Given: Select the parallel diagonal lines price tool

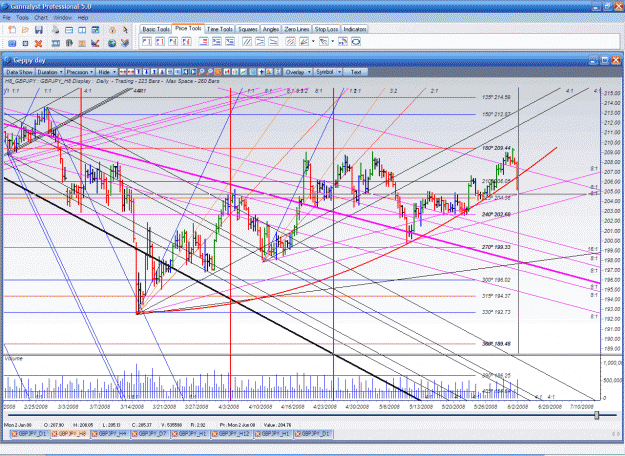Looking at the screenshot, I should 247,41.
